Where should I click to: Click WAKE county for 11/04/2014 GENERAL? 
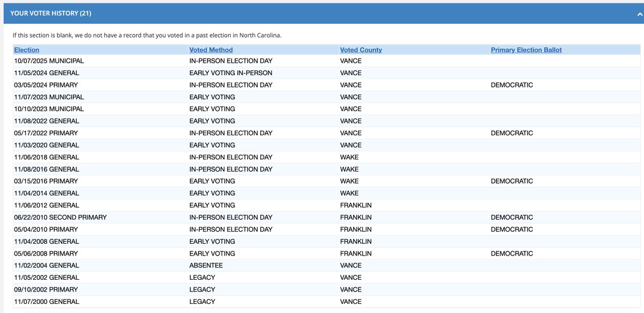coord(349,193)
